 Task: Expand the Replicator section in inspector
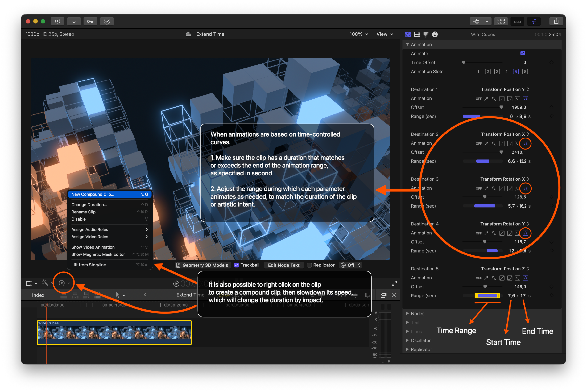pyautogui.click(x=407, y=349)
